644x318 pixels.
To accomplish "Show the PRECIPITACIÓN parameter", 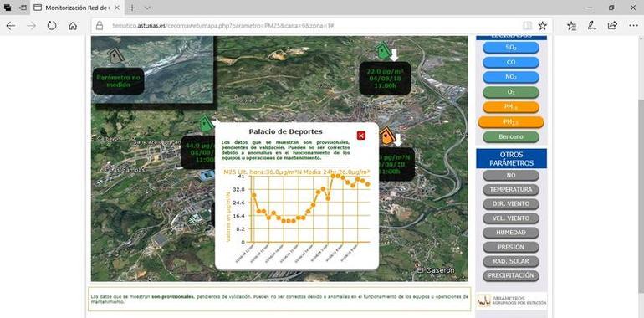I will 511,275.
